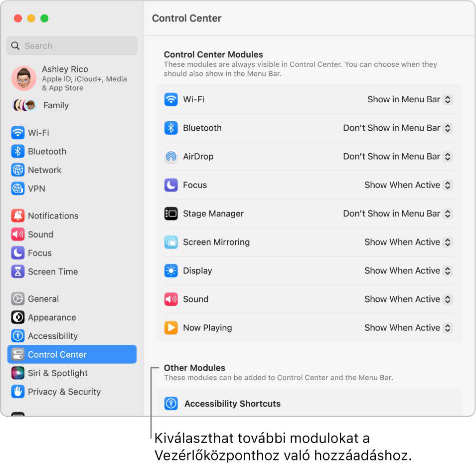This screenshot has height=466, width=476.
Task: Click the Accessibility icon in sidebar
Action: tap(17, 336)
